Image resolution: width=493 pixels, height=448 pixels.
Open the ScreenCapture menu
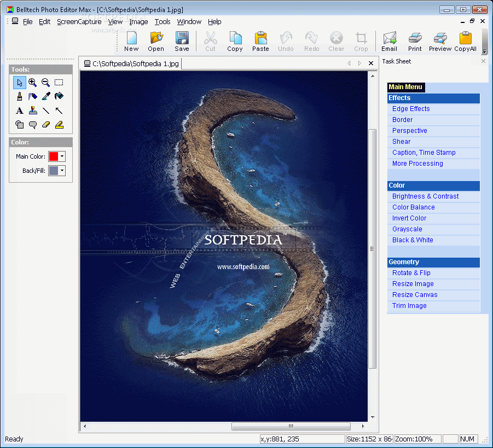point(79,22)
